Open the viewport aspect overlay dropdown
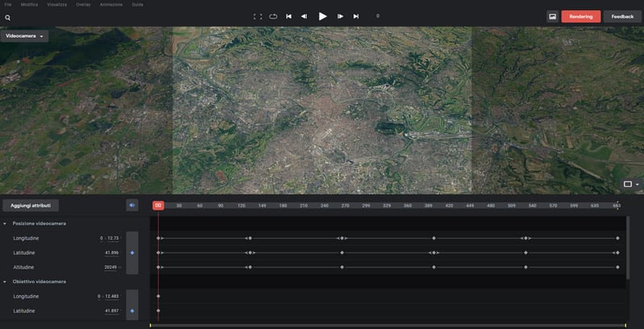Image resolution: width=644 pixels, height=329 pixels. [x=631, y=184]
